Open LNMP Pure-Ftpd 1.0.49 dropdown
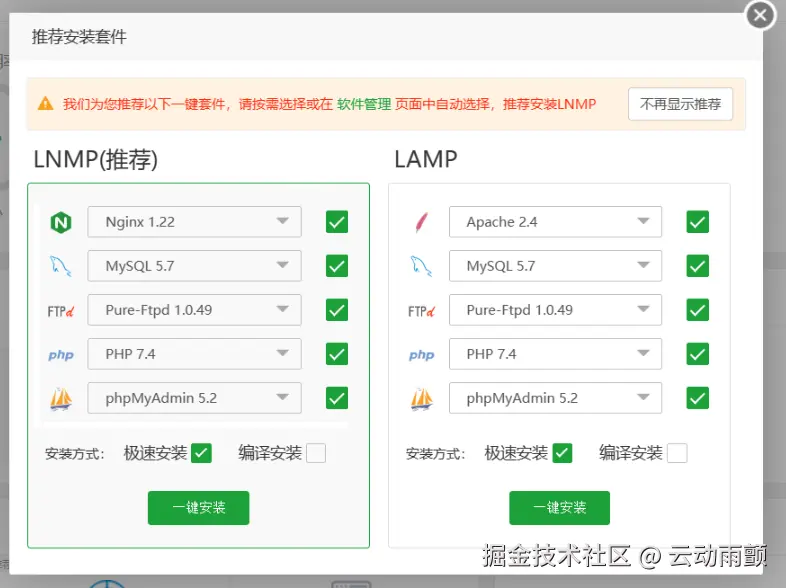The height and width of the screenshot is (588, 786). (194, 310)
